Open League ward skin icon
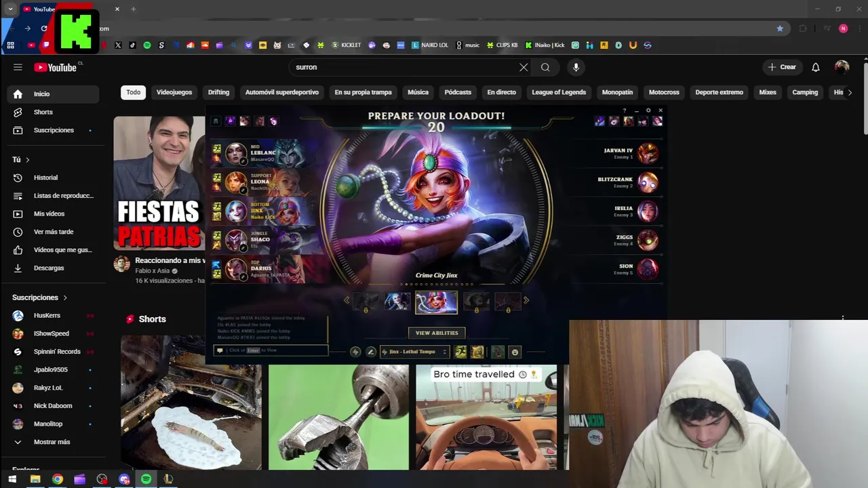Image resolution: width=868 pixels, height=488 pixels. click(498, 352)
